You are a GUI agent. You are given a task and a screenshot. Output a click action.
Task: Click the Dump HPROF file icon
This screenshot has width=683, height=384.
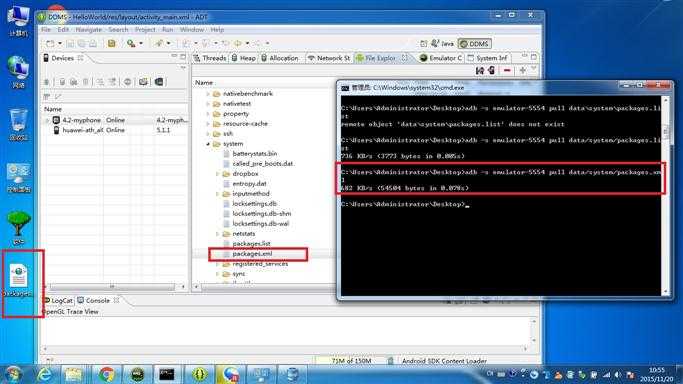coord(74,82)
